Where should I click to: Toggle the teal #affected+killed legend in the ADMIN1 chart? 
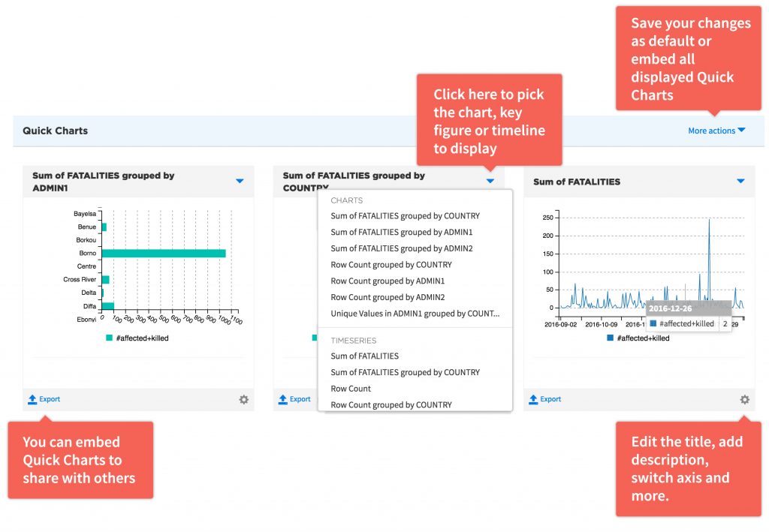tap(137, 338)
